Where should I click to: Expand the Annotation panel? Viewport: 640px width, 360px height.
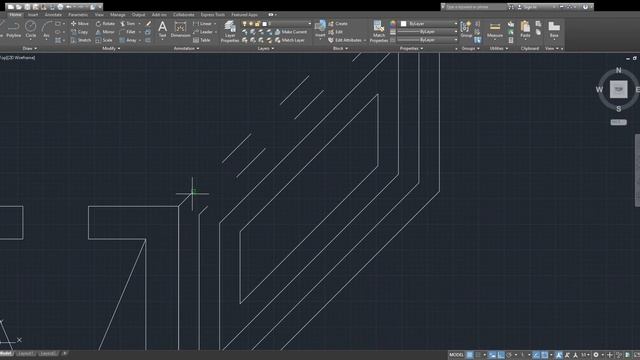point(186,49)
